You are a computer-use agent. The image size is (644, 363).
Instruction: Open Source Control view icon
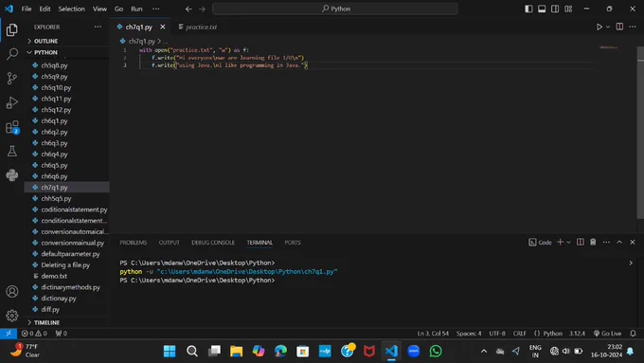12,78
